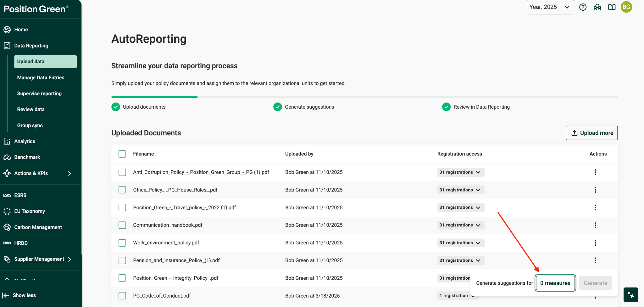This screenshot has width=644, height=307.
Task: Open actions menu for Work_environment_policy row
Action: pos(595,243)
